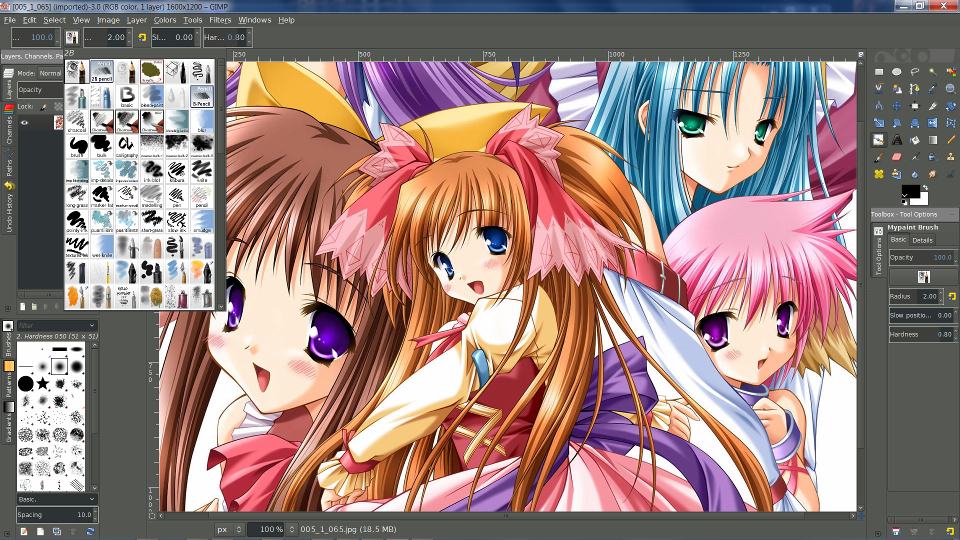Click the MyPaint brush preview button in Tool Options
The height and width of the screenshot is (540, 960).
point(924,277)
